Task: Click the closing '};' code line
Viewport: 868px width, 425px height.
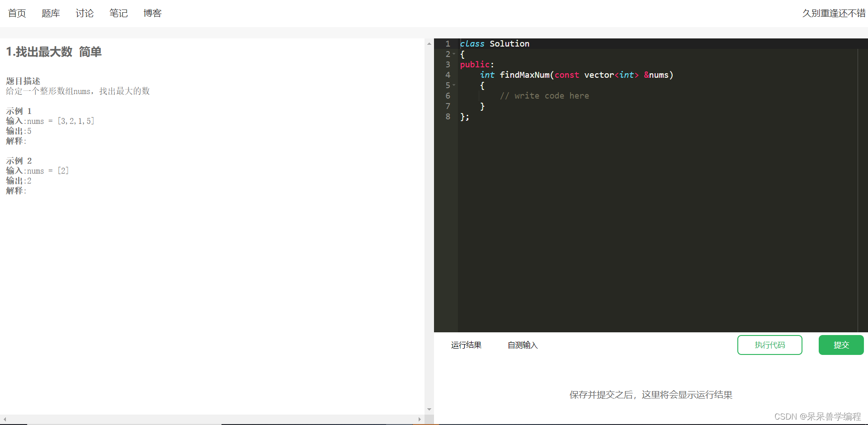Action: point(465,117)
